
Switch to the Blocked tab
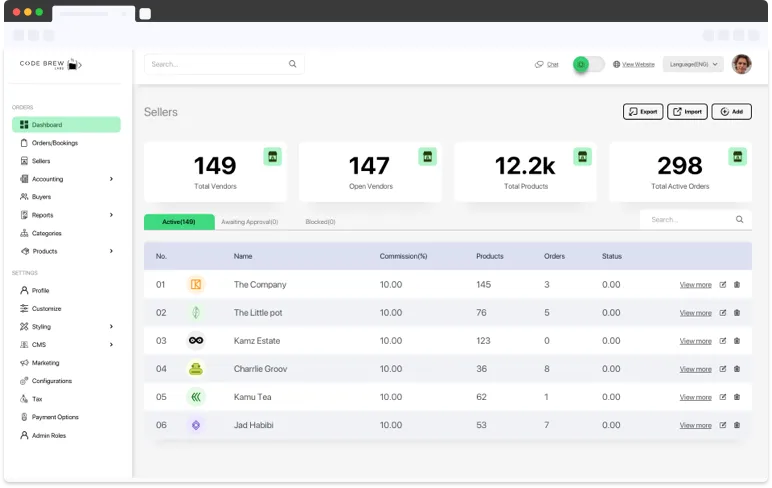[320, 222]
